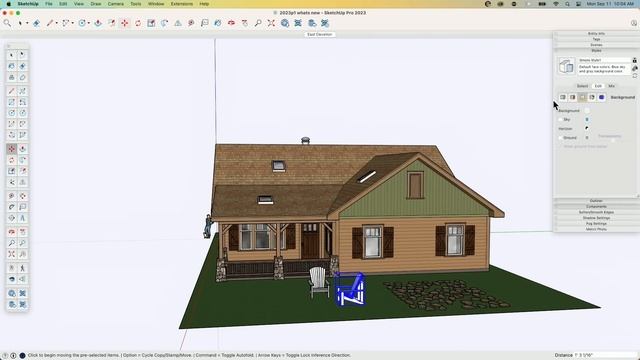Select the Scale tool in top toolbar
The image size is (640, 360).
pyautogui.click(x=151, y=23)
